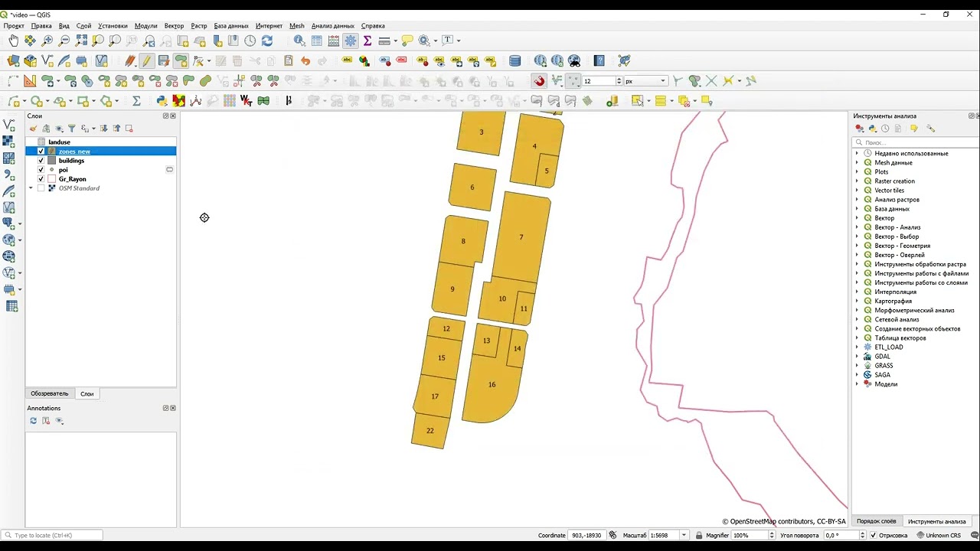The image size is (980, 551).
Task: Click the Temporal Controller clock icon
Action: click(x=250, y=41)
